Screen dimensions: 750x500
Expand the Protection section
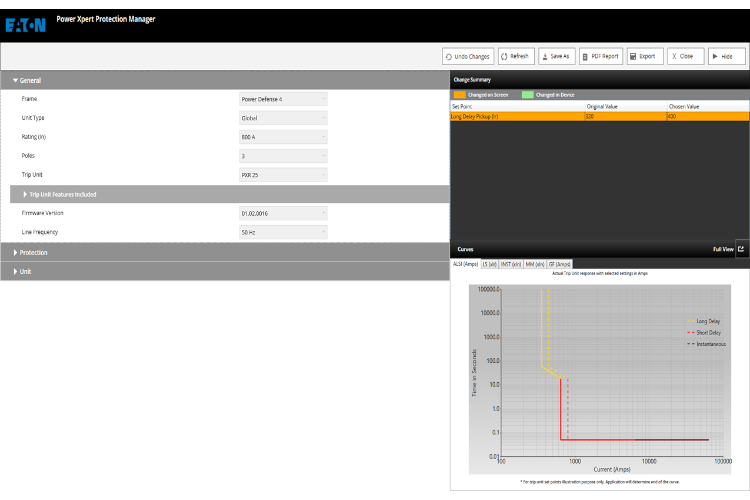33,252
